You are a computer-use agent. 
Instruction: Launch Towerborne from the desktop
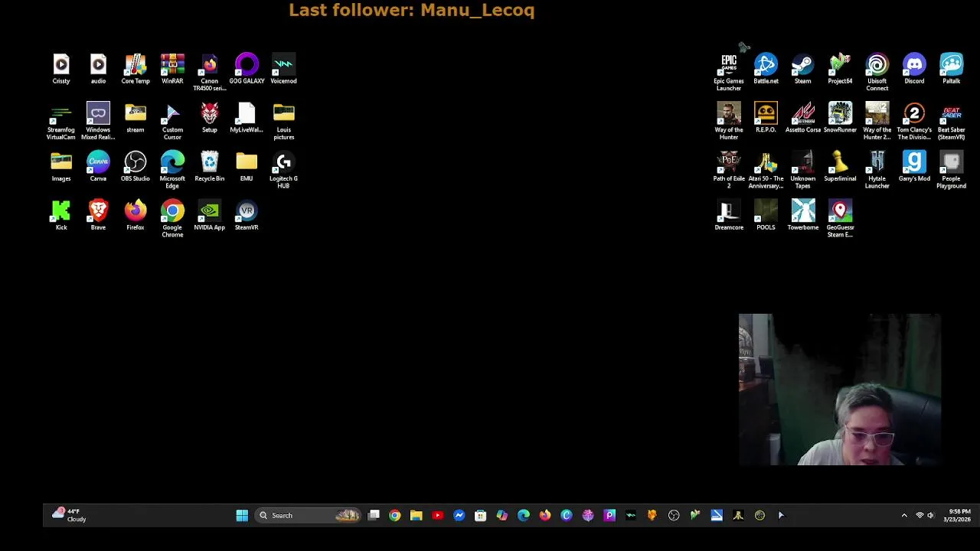click(x=802, y=216)
